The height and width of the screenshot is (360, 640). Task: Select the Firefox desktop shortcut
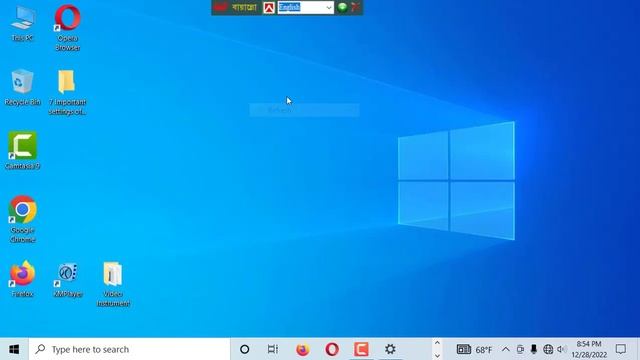[22, 278]
